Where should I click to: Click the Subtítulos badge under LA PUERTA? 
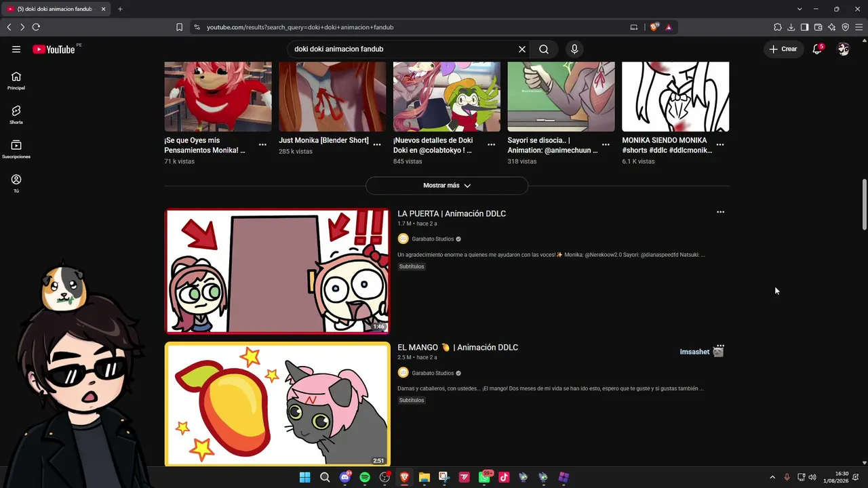pos(412,266)
